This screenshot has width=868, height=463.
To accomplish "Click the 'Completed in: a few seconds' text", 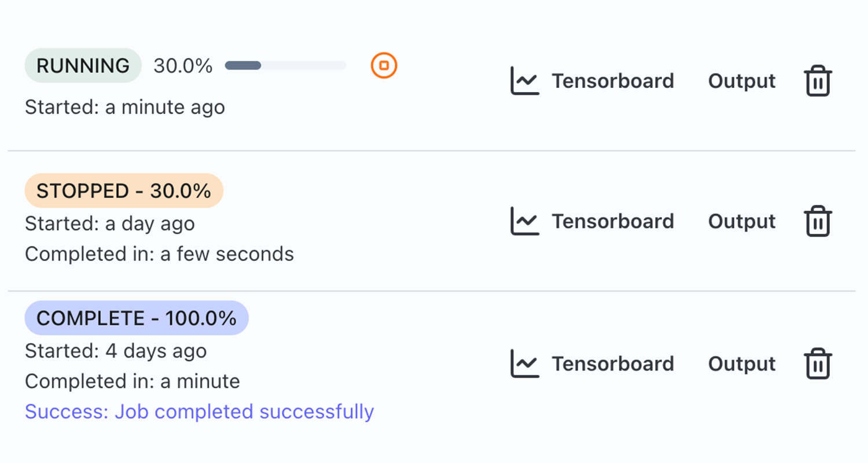I will pos(159,253).
